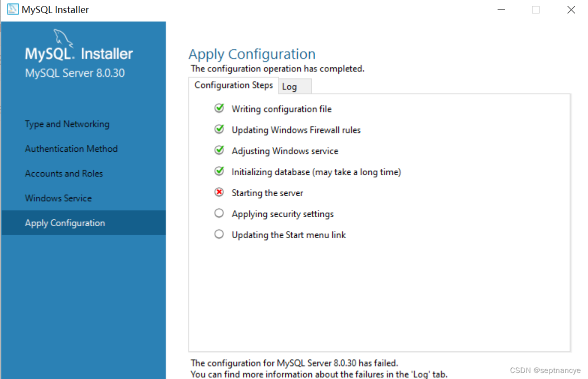Switch to the Log tab
588x379 pixels.
(291, 86)
